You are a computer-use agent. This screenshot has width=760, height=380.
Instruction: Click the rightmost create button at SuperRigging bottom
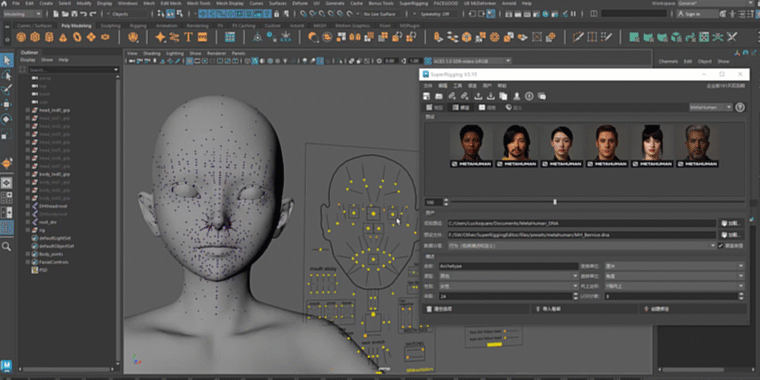693,308
